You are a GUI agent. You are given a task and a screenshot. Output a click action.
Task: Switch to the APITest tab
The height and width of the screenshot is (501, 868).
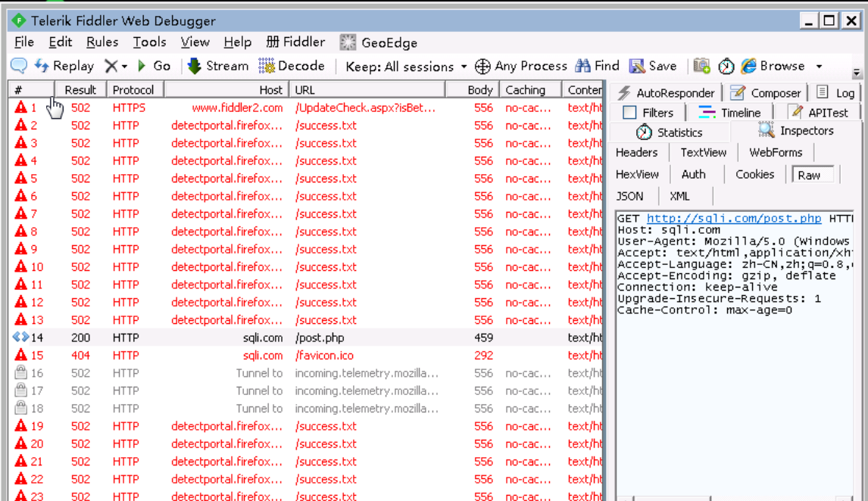820,113
